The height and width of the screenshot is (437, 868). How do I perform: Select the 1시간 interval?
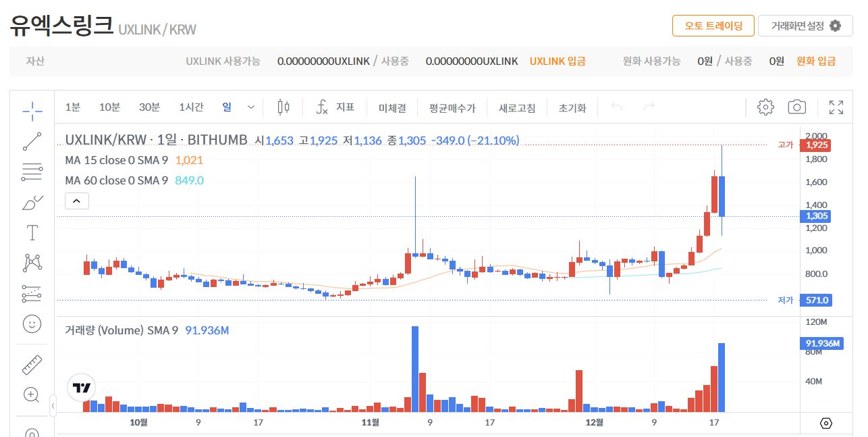[191, 107]
